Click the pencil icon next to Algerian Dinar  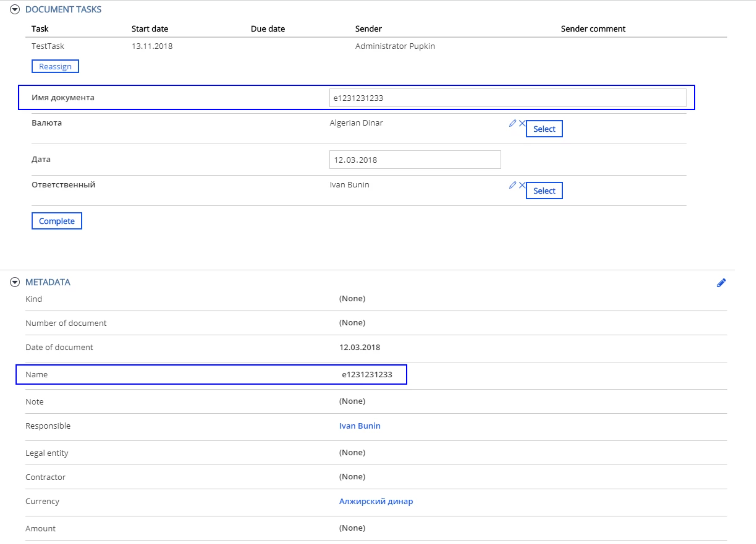(512, 123)
